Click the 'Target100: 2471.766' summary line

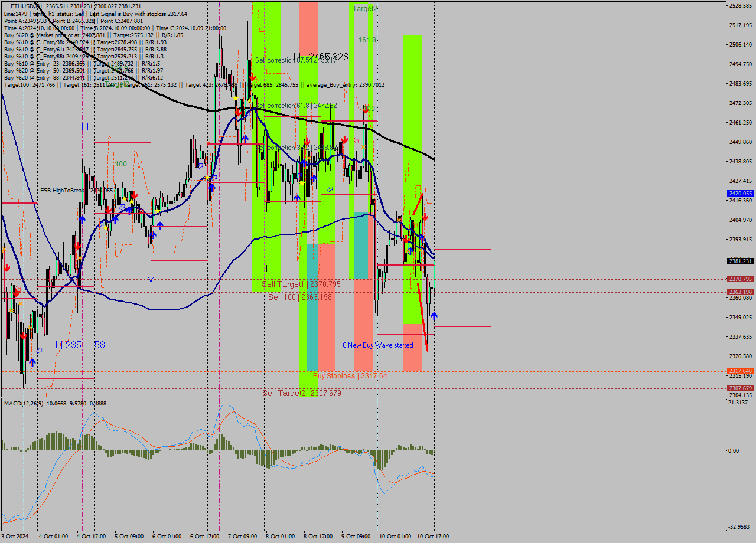coord(194,84)
